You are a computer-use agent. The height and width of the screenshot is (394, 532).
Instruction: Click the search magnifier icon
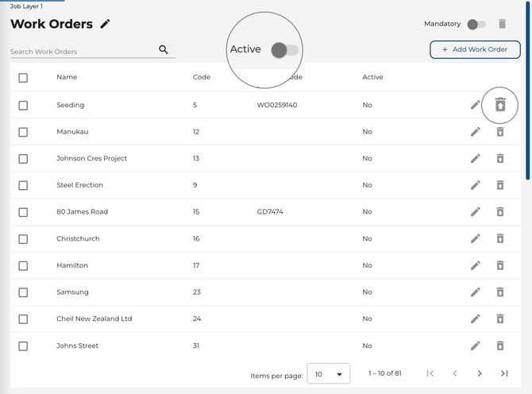click(x=164, y=49)
